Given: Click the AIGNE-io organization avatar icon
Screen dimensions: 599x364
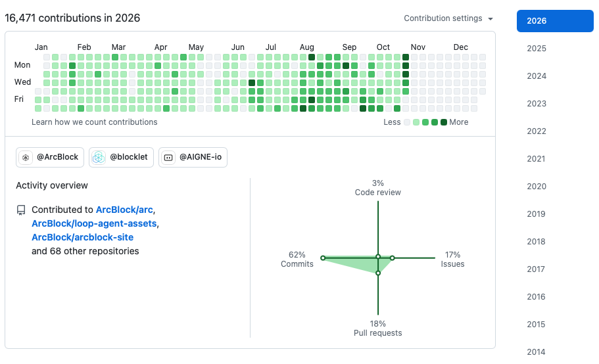Looking at the screenshot, I should click(168, 157).
